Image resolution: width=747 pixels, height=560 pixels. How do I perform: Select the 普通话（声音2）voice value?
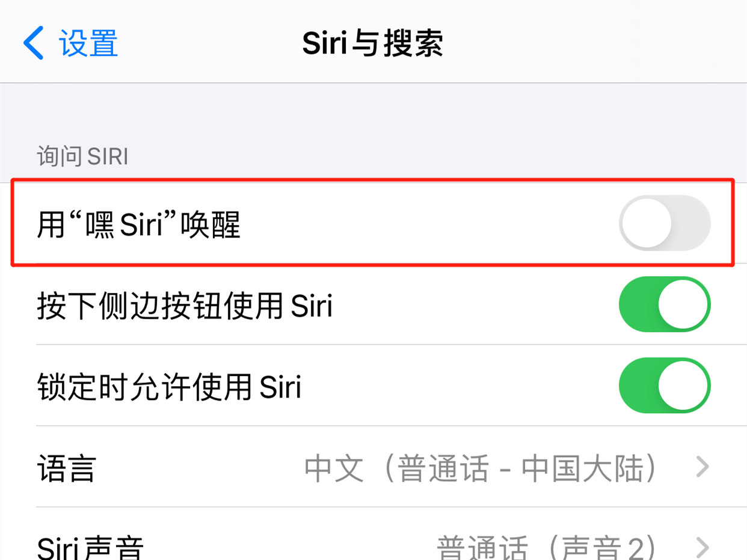pyautogui.click(x=546, y=548)
